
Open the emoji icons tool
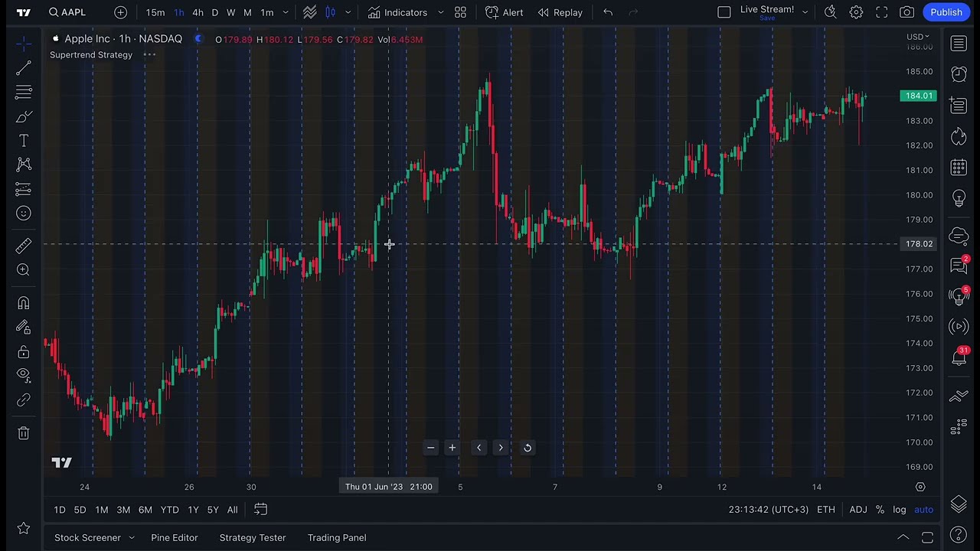tap(24, 214)
